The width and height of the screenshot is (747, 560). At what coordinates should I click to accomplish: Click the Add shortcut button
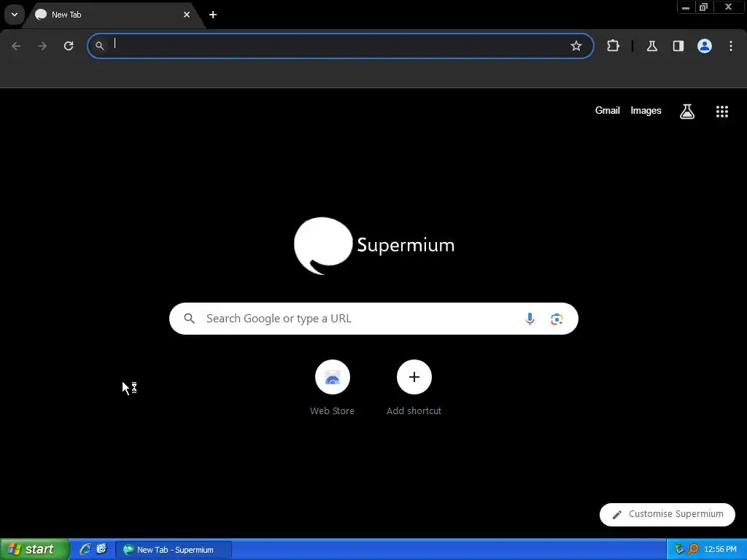coord(414,388)
